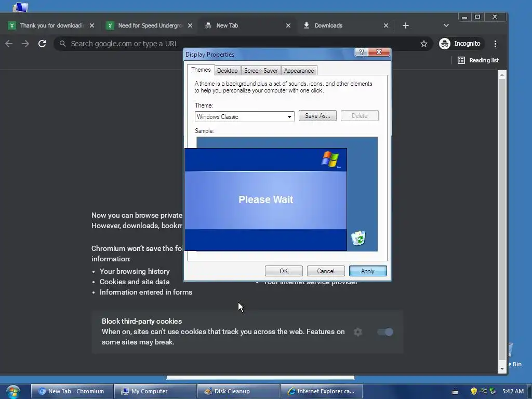Expand the tab search chevron
This screenshot has height=399, width=532.
click(x=446, y=25)
